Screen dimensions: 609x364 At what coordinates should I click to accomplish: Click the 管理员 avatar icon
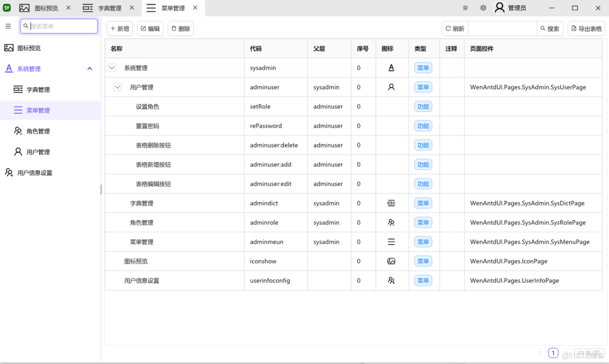coord(499,8)
